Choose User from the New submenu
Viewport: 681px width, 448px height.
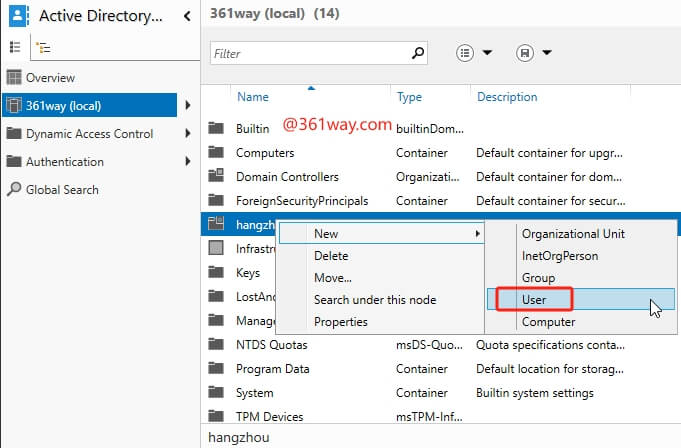(x=534, y=299)
